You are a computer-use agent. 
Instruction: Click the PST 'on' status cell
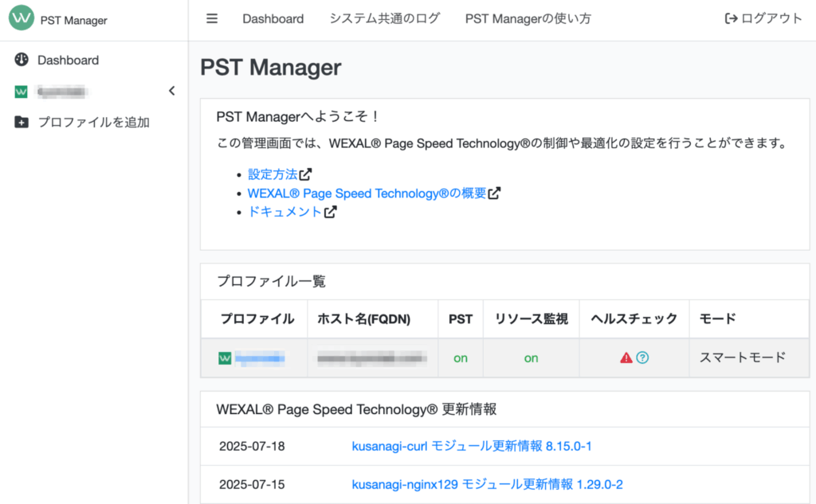[461, 357]
